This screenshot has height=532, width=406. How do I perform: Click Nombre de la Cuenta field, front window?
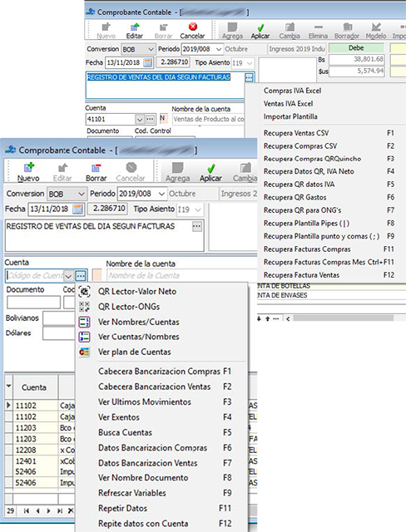click(181, 275)
